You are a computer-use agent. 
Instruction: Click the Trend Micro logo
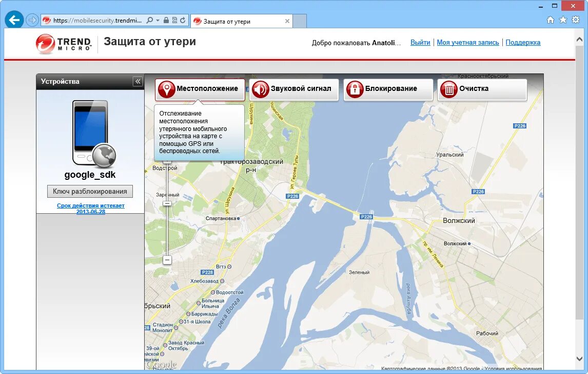click(64, 44)
